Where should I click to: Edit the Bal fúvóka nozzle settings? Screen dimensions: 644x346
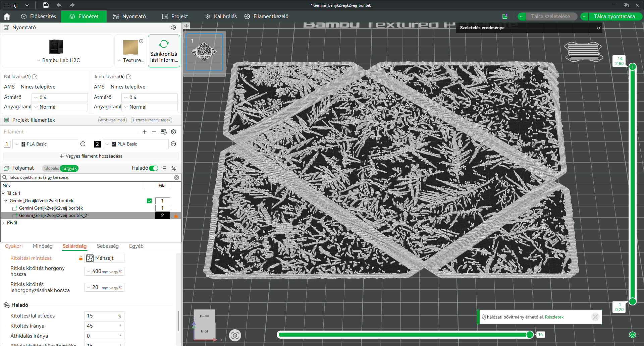click(35, 77)
